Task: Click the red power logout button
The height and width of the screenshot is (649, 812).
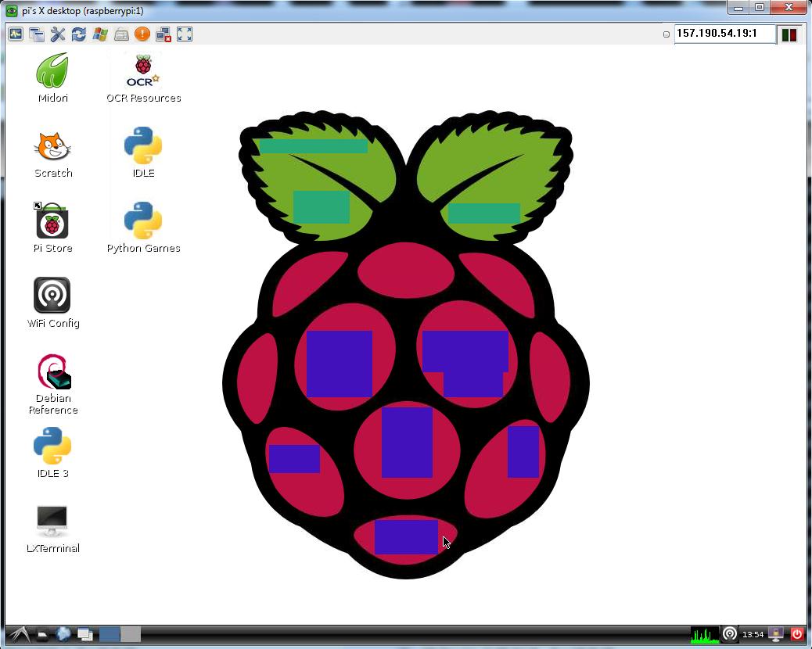Action: (x=797, y=633)
